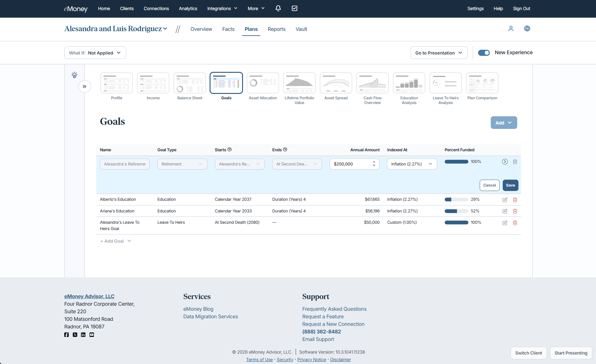Open the tasks checklist icon
The width and height of the screenshot is (596, 364).
coord(294,9)
